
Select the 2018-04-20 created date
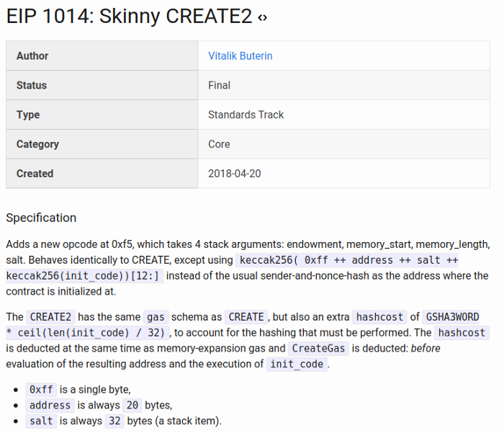pos(235,174)
